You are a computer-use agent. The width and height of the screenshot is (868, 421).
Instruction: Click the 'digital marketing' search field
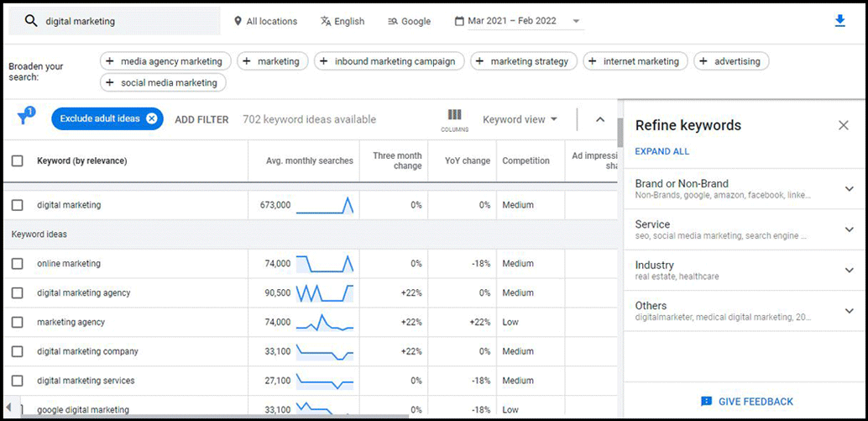tap(126, 21)
